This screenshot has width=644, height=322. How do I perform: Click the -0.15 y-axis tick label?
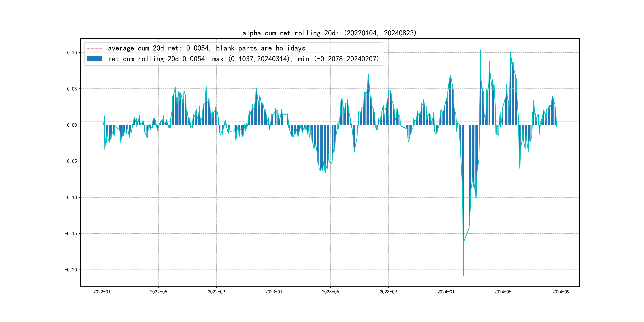[71, 234]
